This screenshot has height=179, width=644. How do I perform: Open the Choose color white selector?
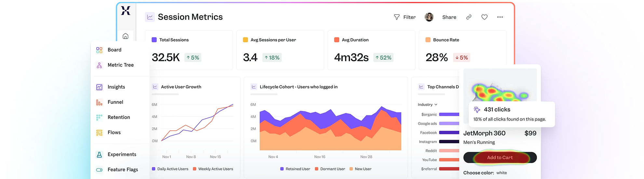[x=501, y=173]
